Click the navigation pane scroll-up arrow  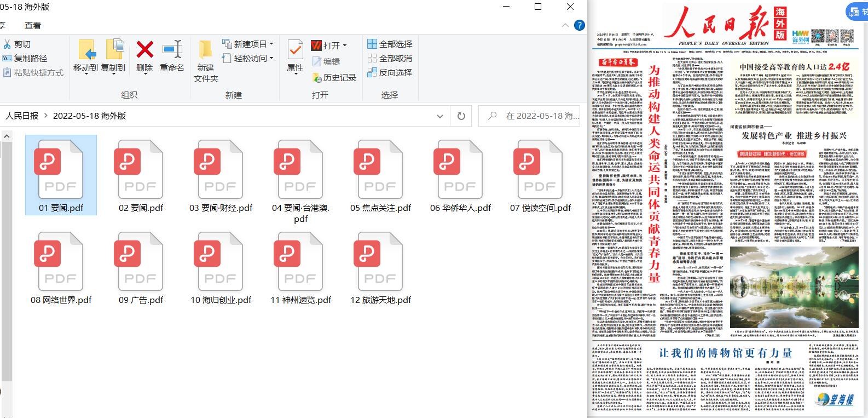coord(7,136)
